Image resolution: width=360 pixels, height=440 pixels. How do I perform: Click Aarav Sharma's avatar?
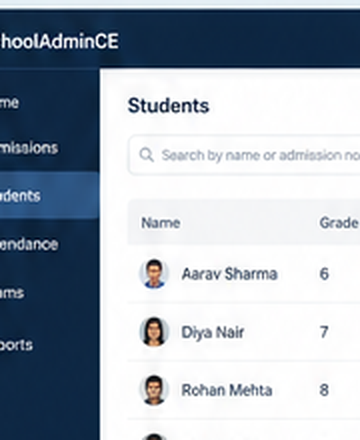coord(154,274)
